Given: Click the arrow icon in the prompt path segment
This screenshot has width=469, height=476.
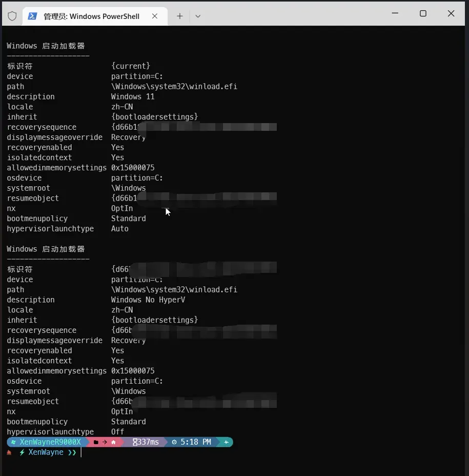Looking at the screenshot, I should click(x=105, y=442).
